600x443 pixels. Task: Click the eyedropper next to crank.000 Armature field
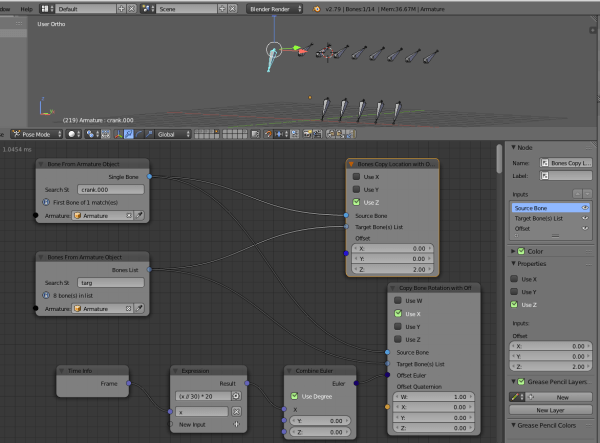click(x=140, y=214)
